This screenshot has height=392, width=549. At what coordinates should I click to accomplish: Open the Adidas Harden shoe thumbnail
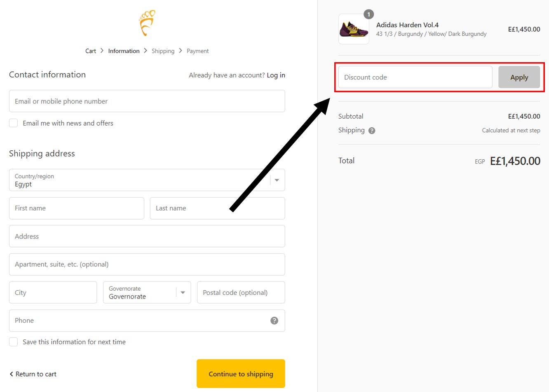(354, 29)
